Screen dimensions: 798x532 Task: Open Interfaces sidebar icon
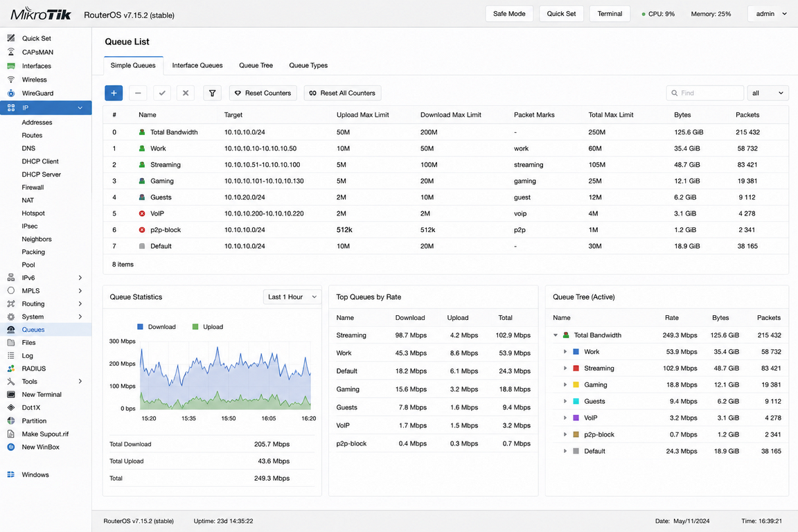[x=10, y=66]
